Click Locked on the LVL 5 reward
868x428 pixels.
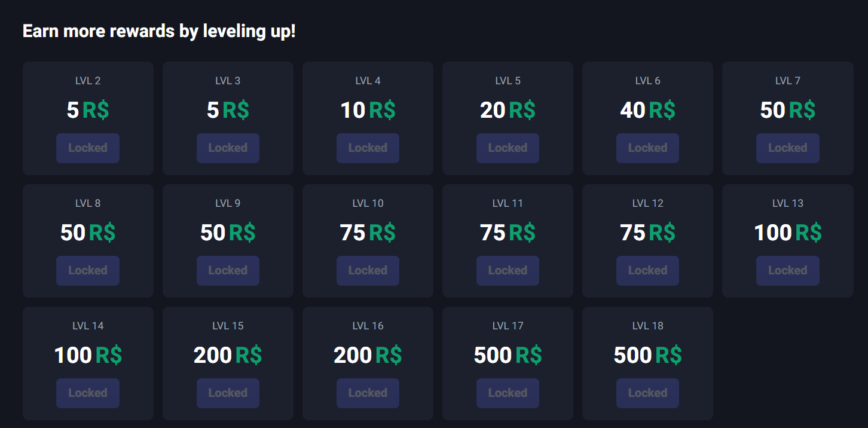(x=508, y=148)
